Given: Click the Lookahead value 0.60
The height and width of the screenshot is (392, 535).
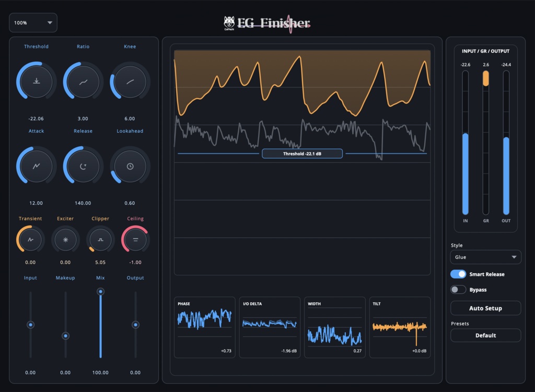Looking at the screenshot, I should pos(130,203).
